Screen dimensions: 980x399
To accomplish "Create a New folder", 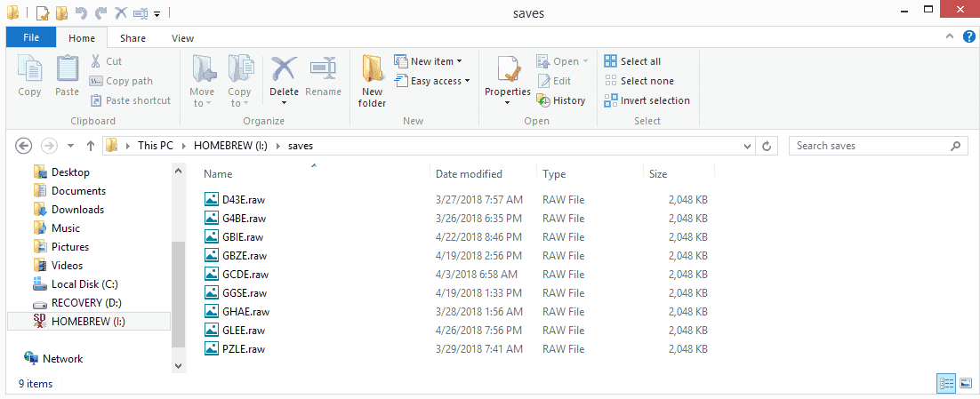I will tap(372, 81).
